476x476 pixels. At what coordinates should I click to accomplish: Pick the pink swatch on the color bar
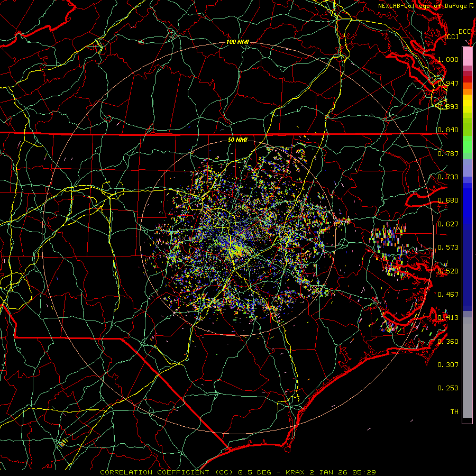coord(467,56)
